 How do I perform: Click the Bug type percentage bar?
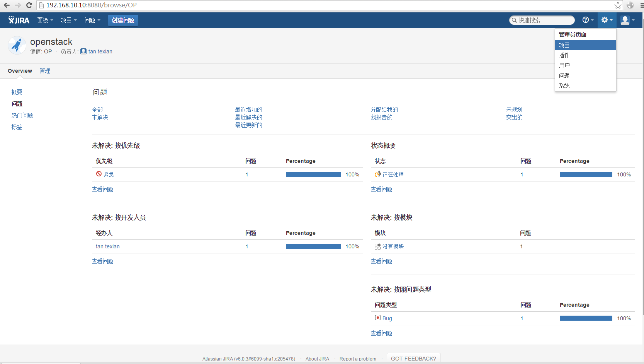[586, 318]
